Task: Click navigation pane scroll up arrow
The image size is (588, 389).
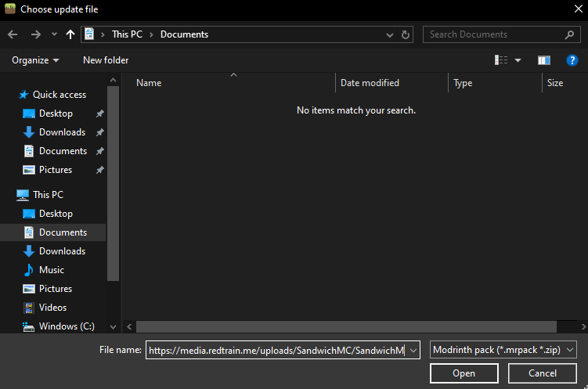Action: pos(113,80)
